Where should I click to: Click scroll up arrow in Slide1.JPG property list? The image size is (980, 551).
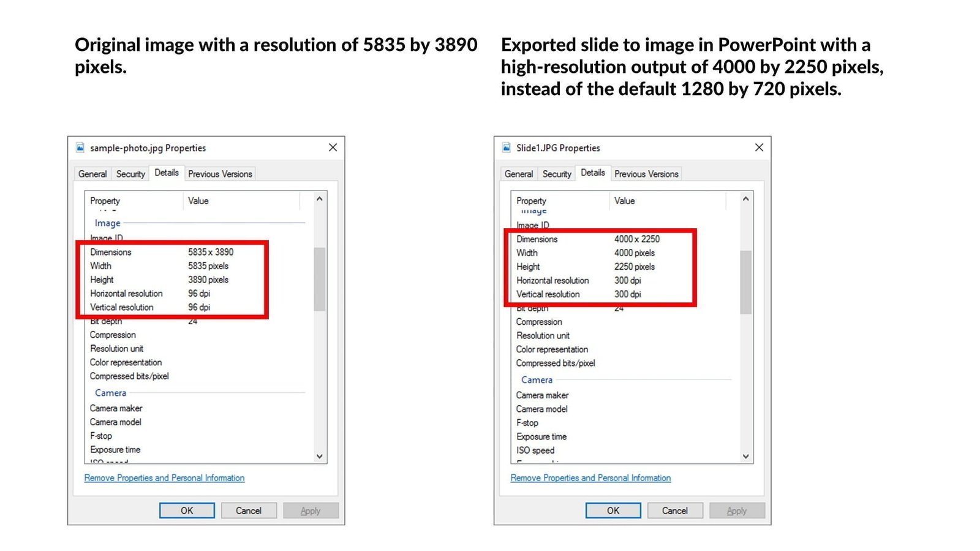745,199
